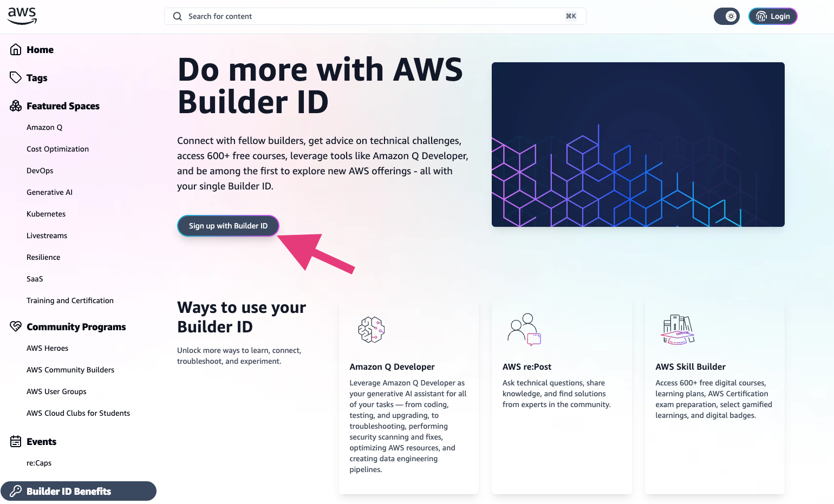Visit the Kubernetes space

(46, 214)
